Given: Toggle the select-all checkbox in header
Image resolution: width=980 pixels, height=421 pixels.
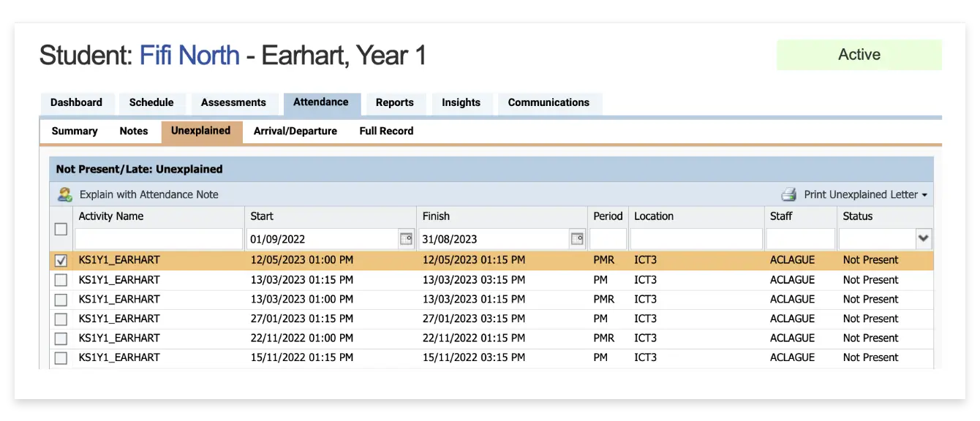Looking at the screenshot, I should pyautogui.click(x=61, y=229).
